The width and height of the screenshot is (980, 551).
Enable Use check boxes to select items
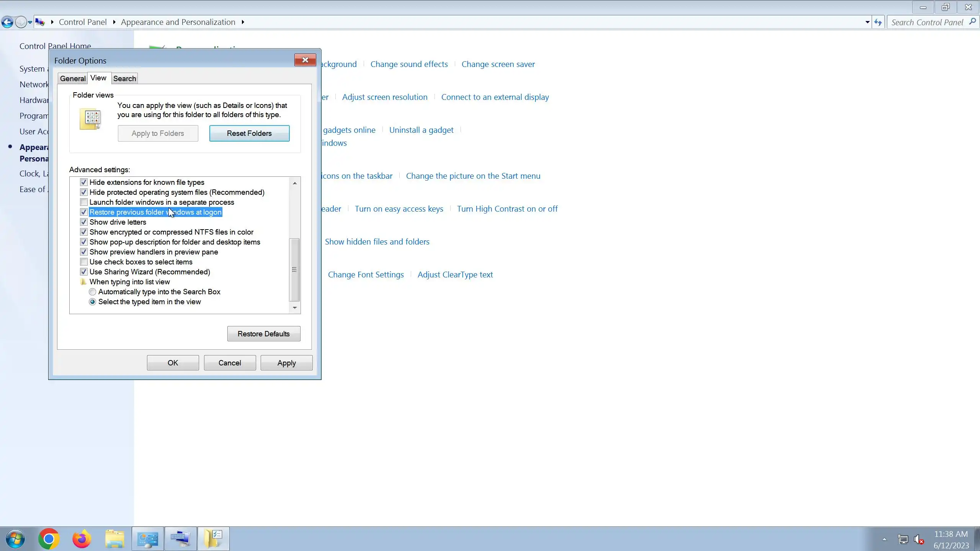point(84,262)
